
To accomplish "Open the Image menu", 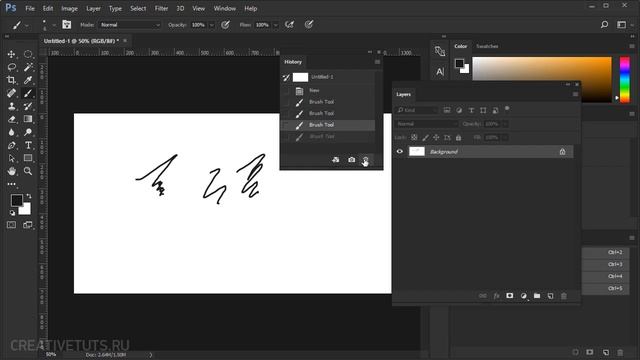I will (69, 8).
